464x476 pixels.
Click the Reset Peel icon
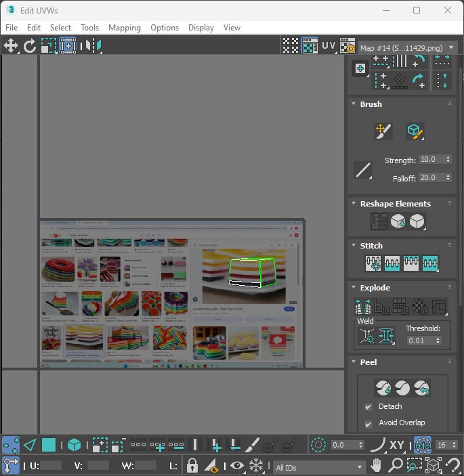point(421,388)
